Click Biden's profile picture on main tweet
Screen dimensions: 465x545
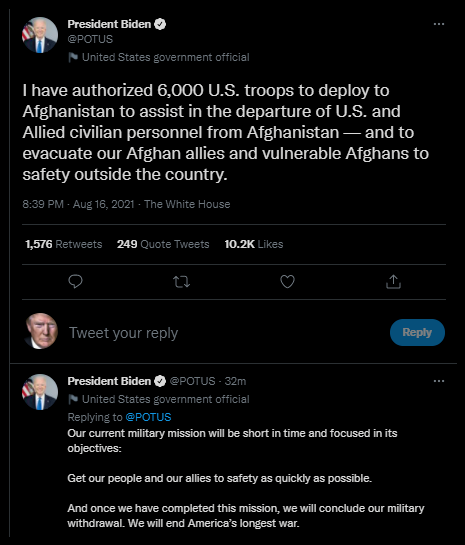pyautogui.click(x=40, y=35)
